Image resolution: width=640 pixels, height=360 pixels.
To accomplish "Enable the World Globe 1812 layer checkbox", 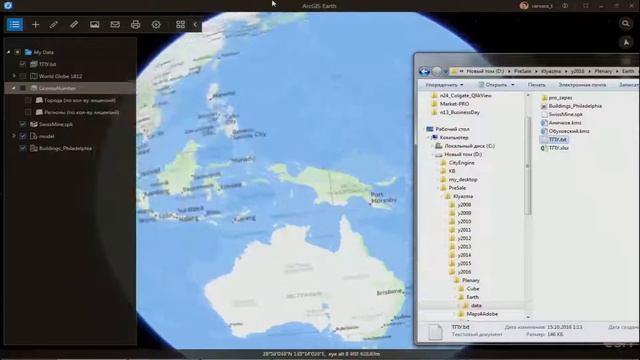I will [22, 76].
